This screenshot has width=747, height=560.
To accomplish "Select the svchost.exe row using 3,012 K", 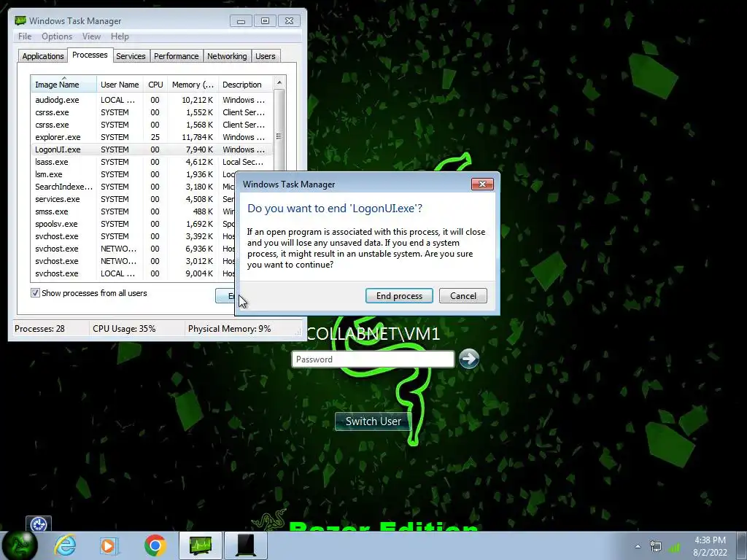I will (133, 261).
